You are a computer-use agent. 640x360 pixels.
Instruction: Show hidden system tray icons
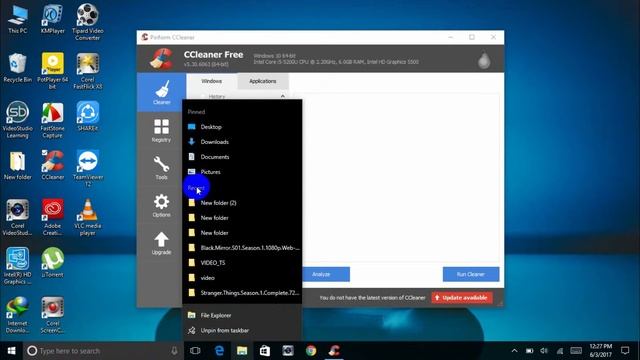click(x=514, y=351)
